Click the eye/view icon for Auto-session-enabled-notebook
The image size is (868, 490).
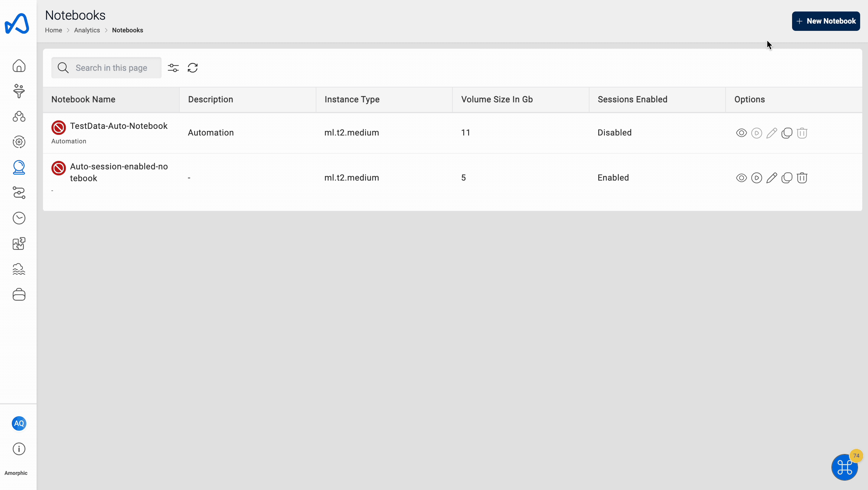741,178
